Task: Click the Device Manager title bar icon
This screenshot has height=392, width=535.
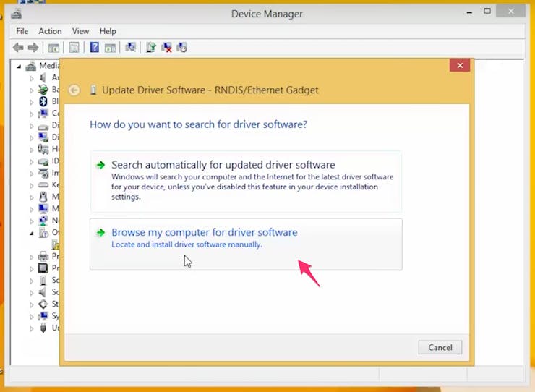Action: tap(16, 14)
